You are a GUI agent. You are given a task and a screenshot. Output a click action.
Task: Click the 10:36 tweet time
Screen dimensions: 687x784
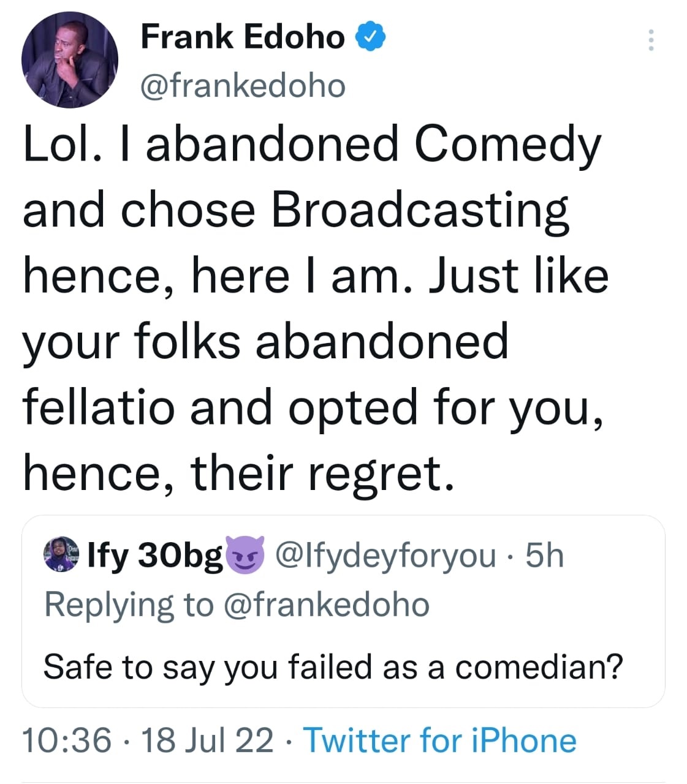67,740
